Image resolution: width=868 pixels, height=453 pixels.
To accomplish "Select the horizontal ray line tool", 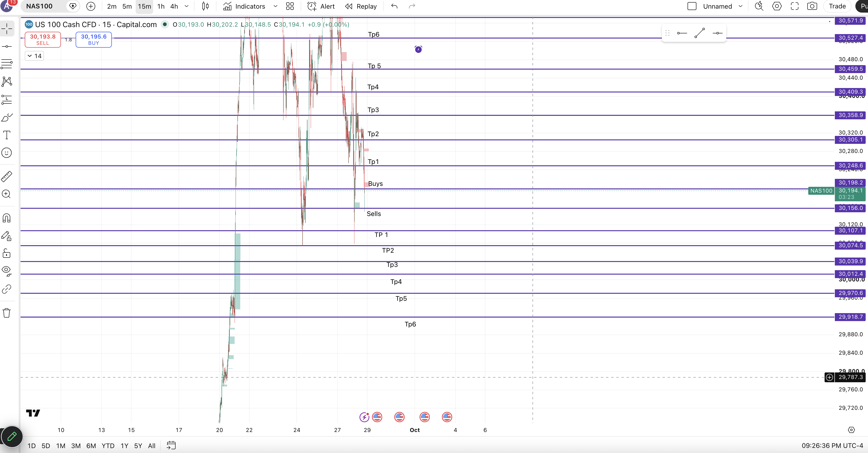I will (x=682, y=33).
